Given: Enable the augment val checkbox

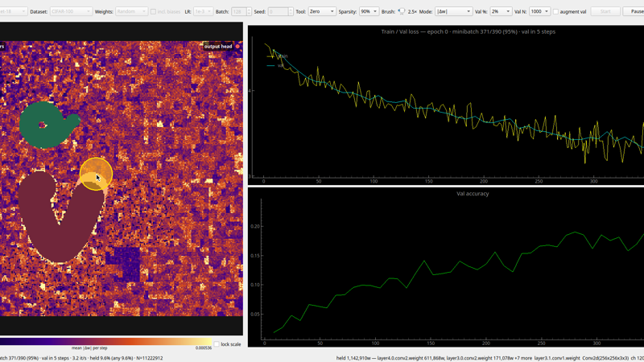Looking at the screenshot, I should pyautogui.click(x=555, y=11).
